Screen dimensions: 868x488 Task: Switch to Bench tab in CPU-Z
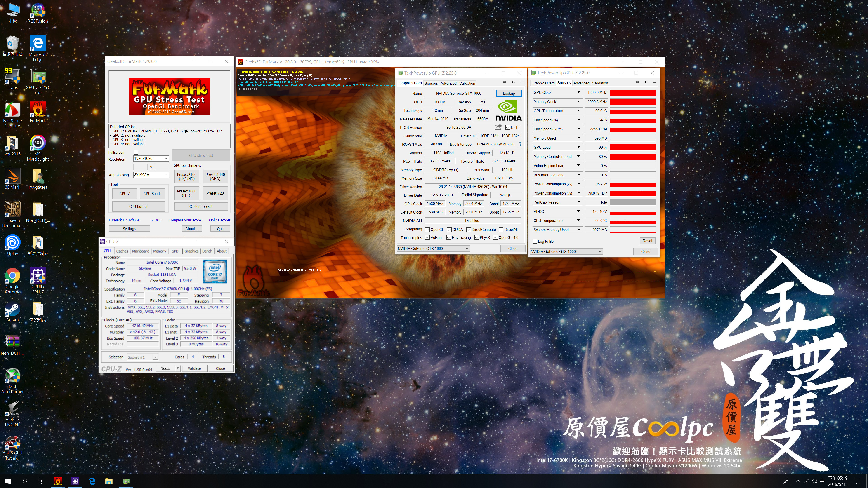tap(207, 251)
